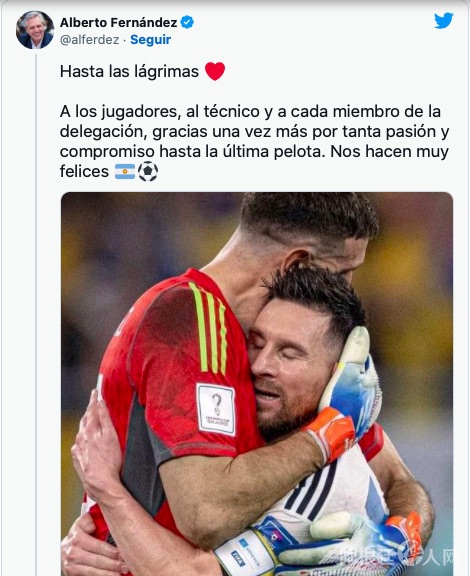Screen dimensions: 470x576
Task: Click the World Cup badge on red sleeve
Action: pyautogui.click(x=216, y=409)
